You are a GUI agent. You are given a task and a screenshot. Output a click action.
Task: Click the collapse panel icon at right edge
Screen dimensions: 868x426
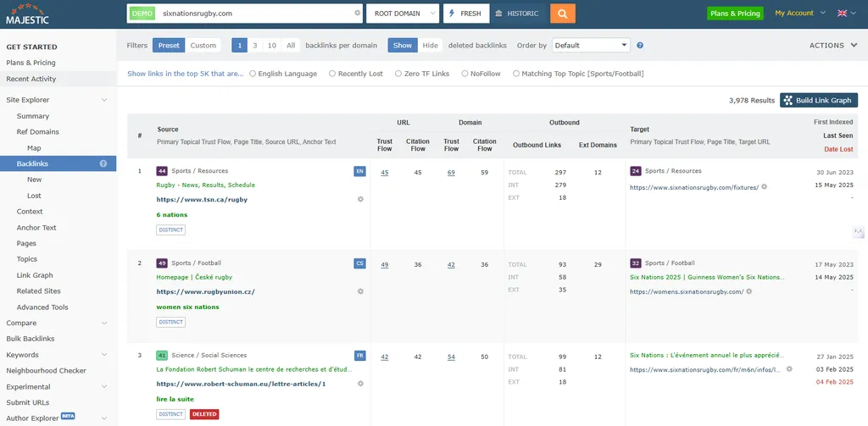point(858,231)
